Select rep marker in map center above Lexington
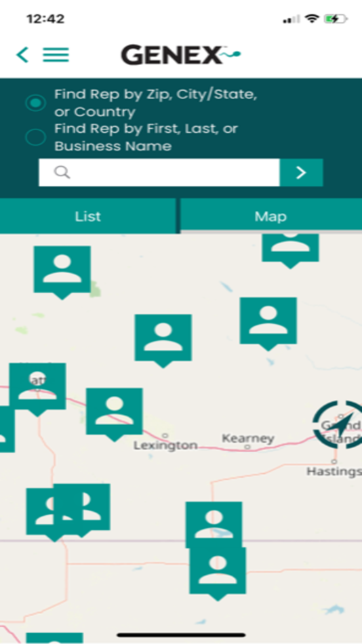The width and height of the screenshot is (362, 644). point(163,341)
